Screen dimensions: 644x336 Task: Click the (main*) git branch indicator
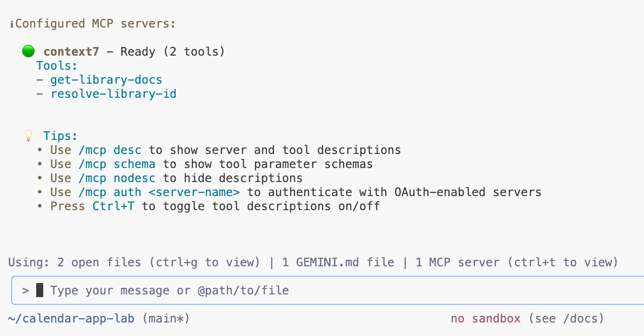click(x=166, y=319)
